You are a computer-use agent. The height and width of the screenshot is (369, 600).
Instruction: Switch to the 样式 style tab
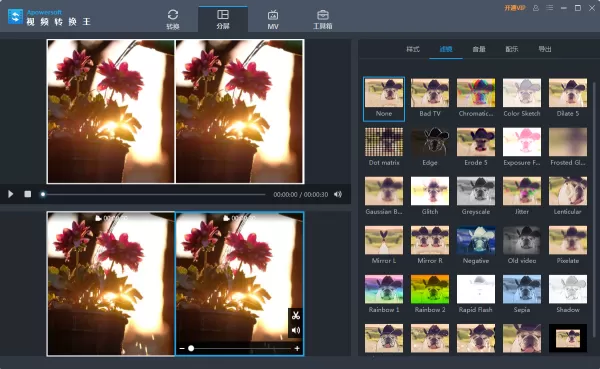coord(413,49)
